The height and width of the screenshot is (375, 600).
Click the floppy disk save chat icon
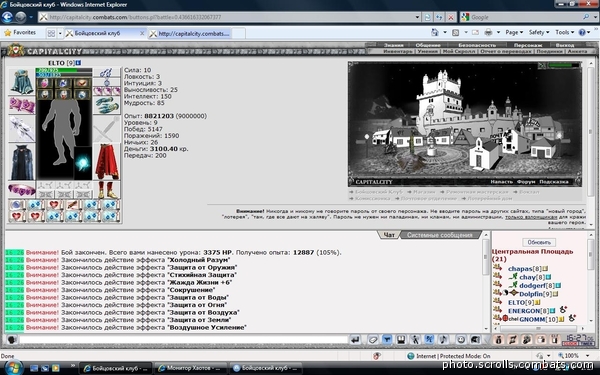click(401, 340)
